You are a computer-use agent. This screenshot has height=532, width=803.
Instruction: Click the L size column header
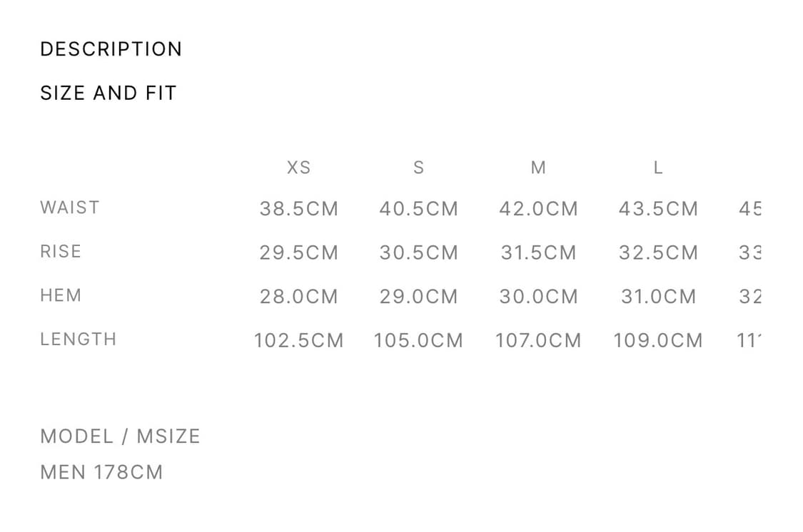(x=658, y=168)
